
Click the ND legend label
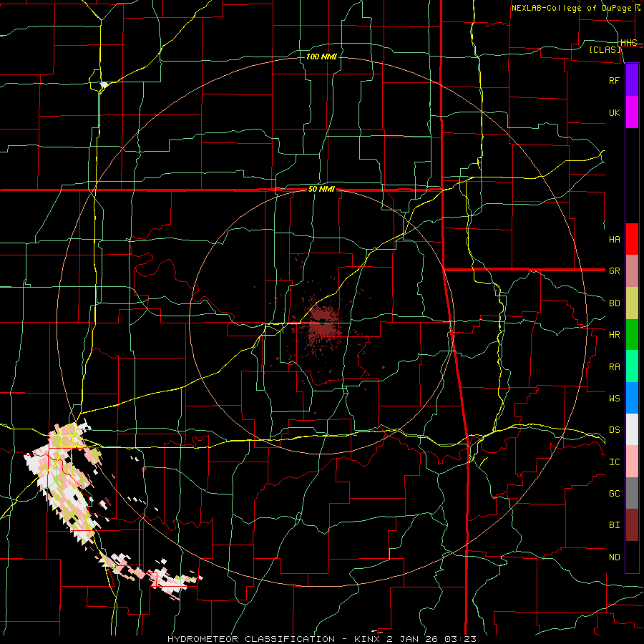[615, 557]
